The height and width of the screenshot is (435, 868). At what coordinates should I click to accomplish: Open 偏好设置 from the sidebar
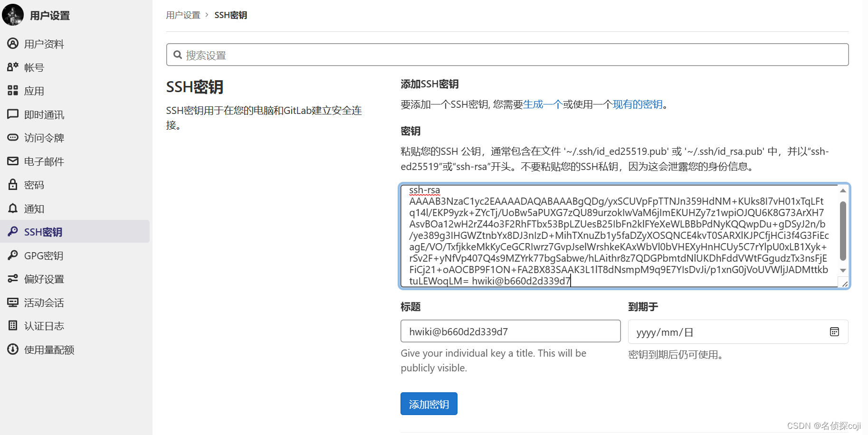click(44, 279)
